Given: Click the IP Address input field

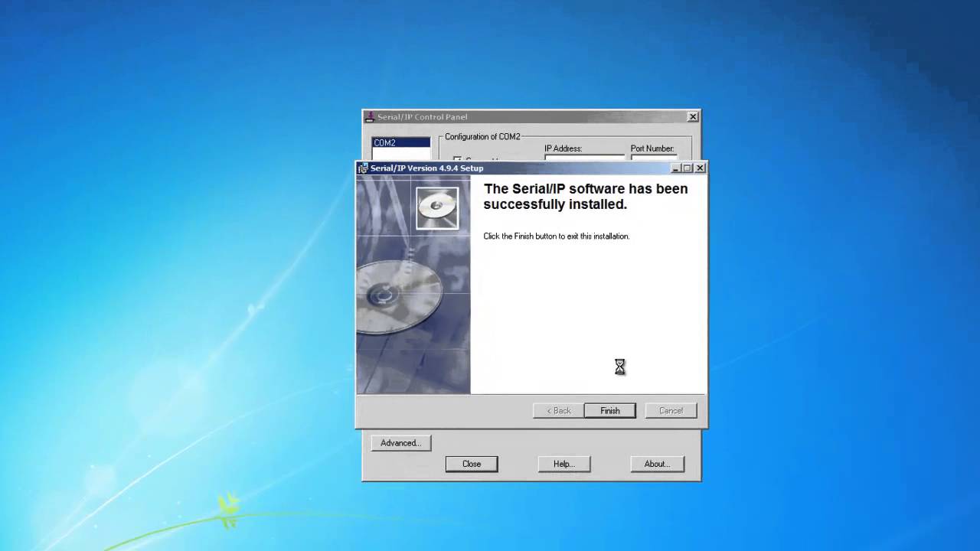Looking at the screenshot, I should coord(584,158).
